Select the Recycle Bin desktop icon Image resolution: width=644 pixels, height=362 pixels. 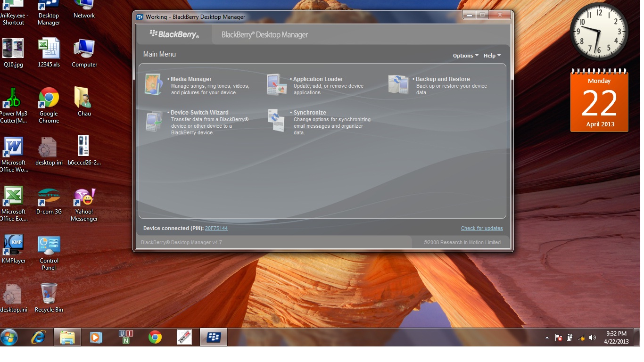(49, 298)
